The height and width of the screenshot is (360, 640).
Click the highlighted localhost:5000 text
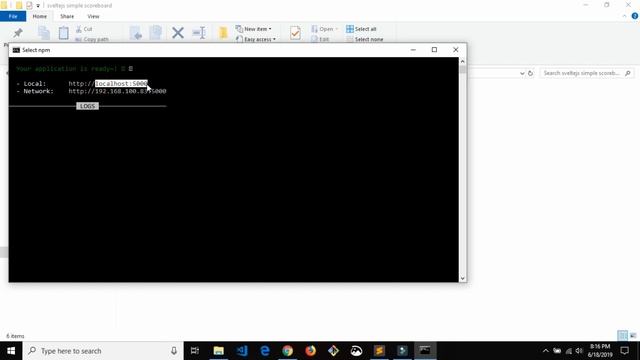(121, 83)
